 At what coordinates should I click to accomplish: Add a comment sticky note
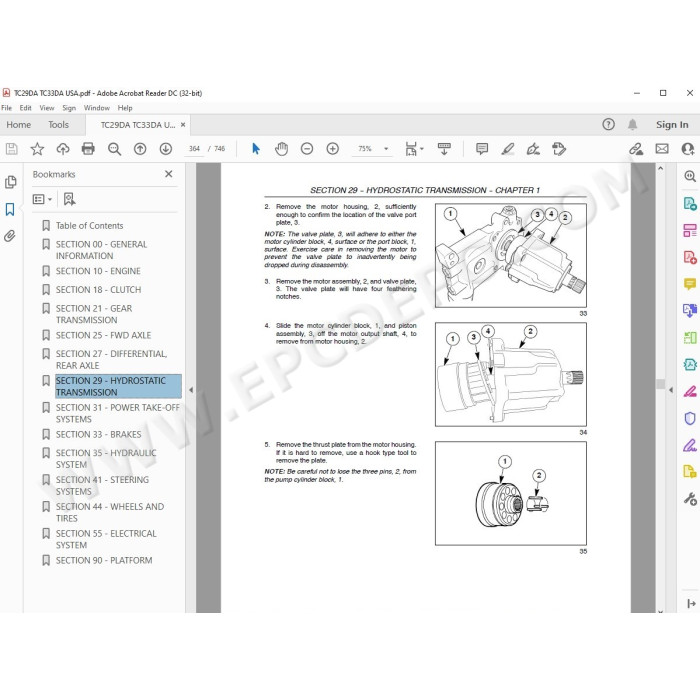click(482, 149)
